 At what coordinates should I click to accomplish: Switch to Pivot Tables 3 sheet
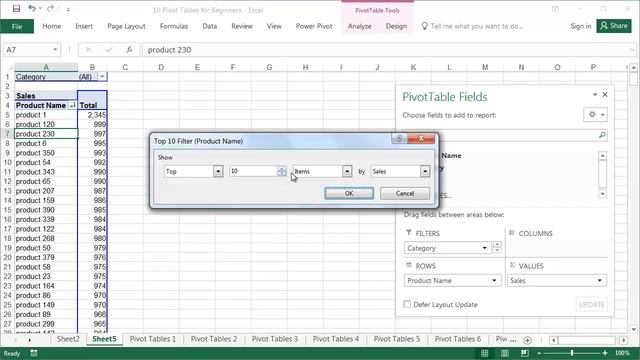[x=275, y=339]
